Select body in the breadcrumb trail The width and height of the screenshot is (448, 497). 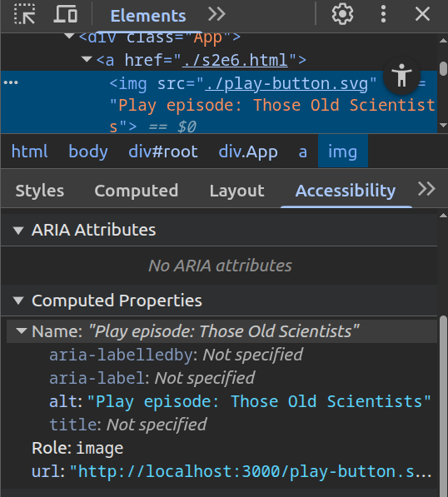[88, 152]
